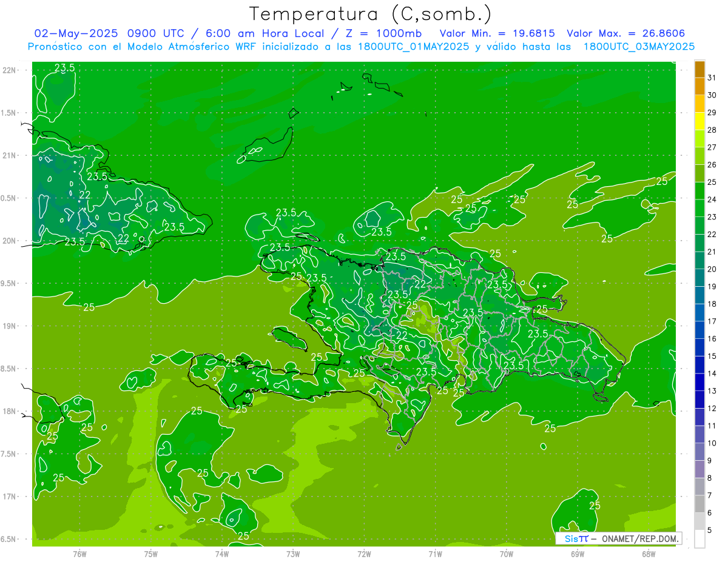Click the yellow colorbar swatch between 28 and 29
This screenshot has height=562, width=728.
tap(699, 121)
